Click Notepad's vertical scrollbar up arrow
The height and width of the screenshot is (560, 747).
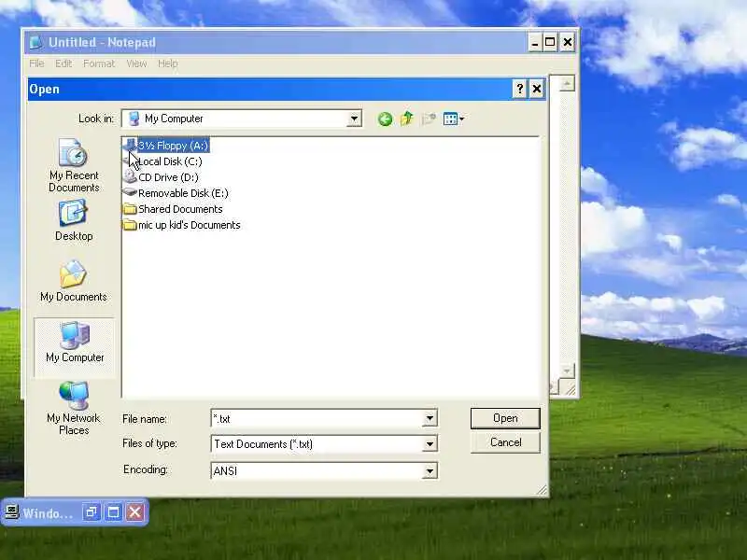[567, 84]
